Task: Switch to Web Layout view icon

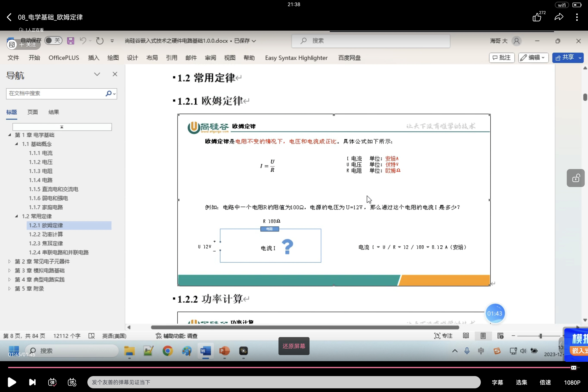Action: [500, 336]
